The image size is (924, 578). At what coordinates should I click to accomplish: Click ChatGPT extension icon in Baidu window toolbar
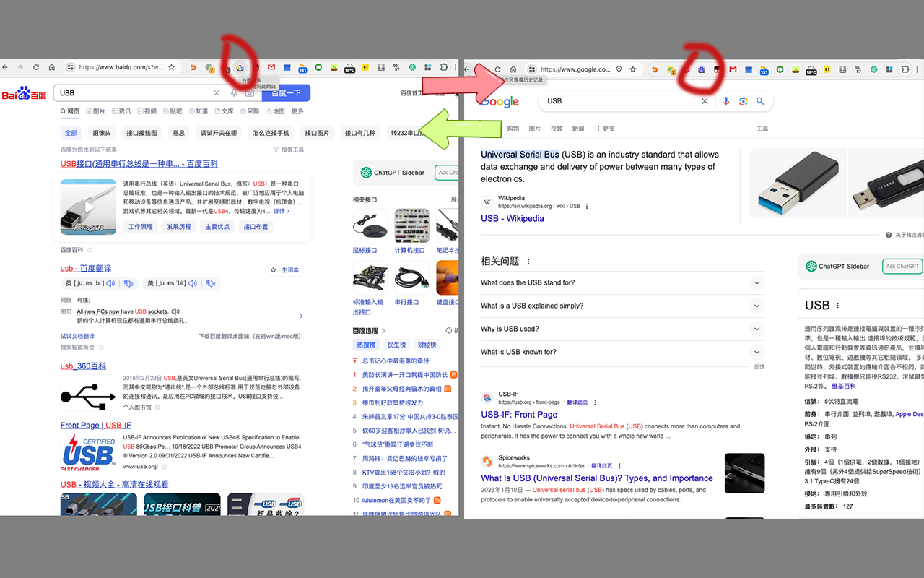(x=412, y=67)
